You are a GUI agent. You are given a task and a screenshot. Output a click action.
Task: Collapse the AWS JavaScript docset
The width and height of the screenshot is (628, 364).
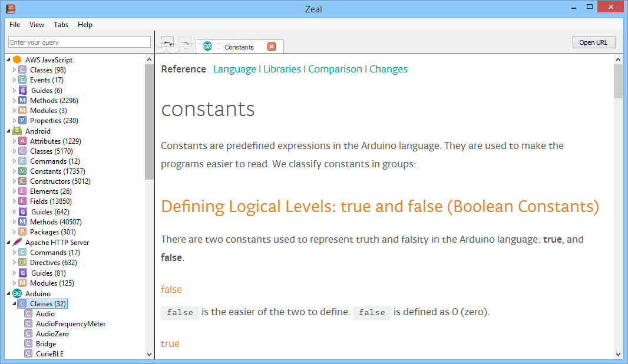pyautogui.click(x=8, y=59)
